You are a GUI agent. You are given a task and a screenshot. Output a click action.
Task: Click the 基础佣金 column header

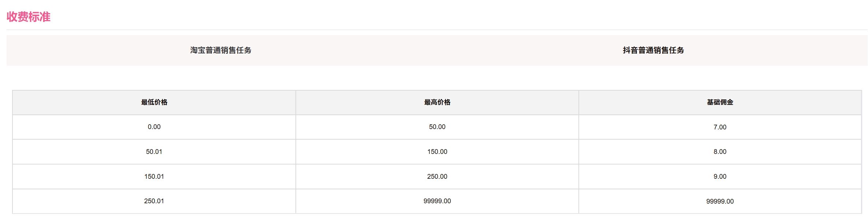click(x=720, y=102)
